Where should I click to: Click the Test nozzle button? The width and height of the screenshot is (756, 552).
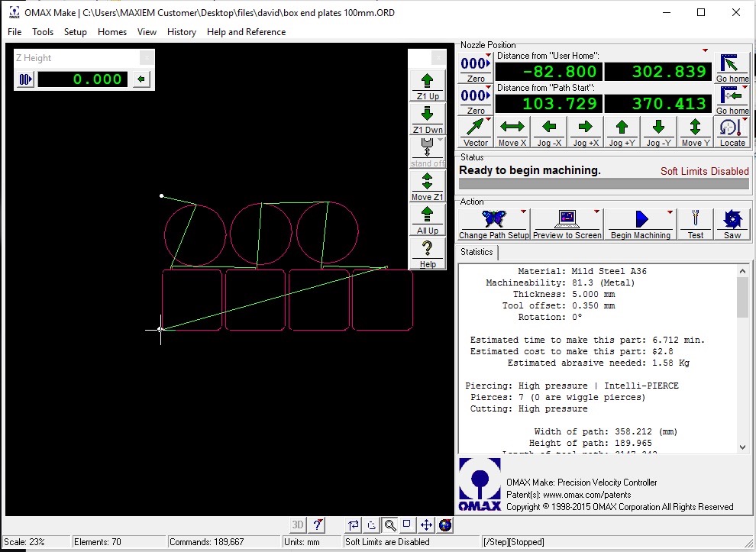(x=695, y=224)
